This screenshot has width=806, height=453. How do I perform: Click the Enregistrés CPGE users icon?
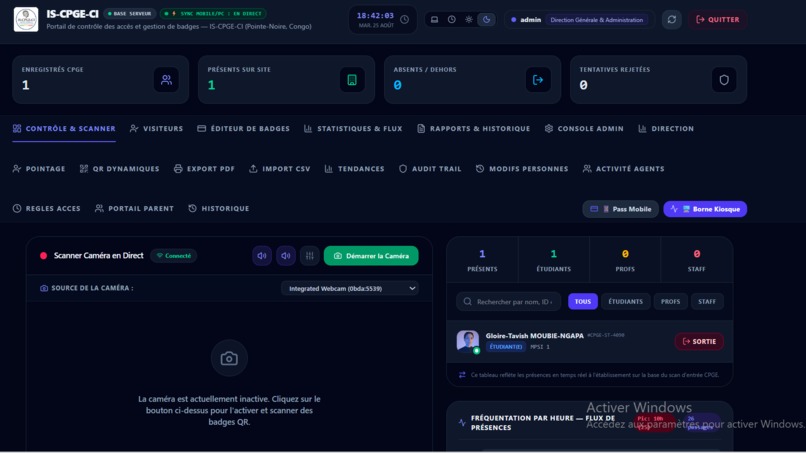point(166,80)
